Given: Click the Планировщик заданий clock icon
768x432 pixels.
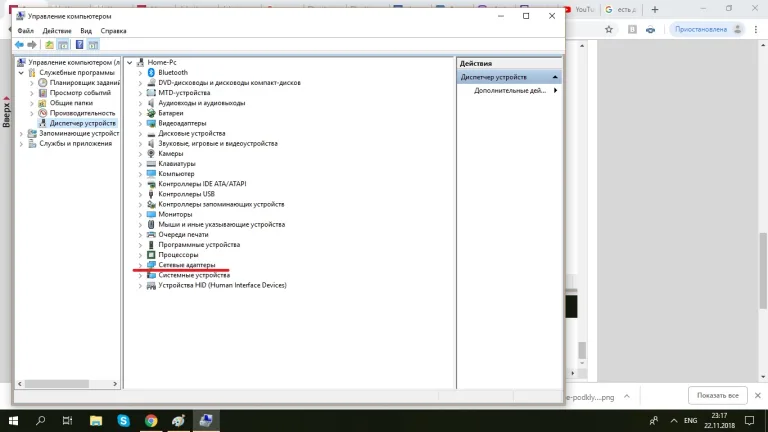Looking at the screenshot, I should coord(43,83).
